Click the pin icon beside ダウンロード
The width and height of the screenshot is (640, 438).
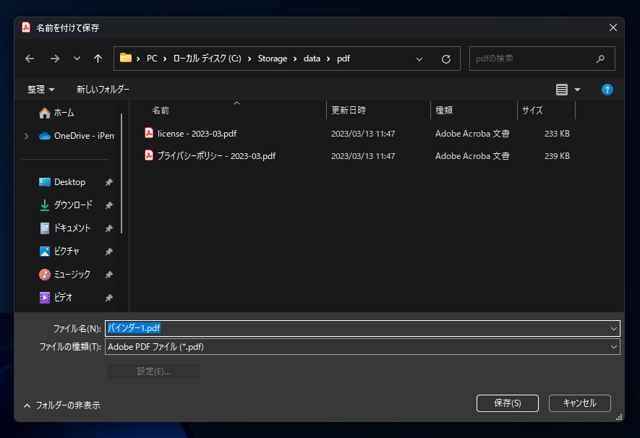coord(109,205)
